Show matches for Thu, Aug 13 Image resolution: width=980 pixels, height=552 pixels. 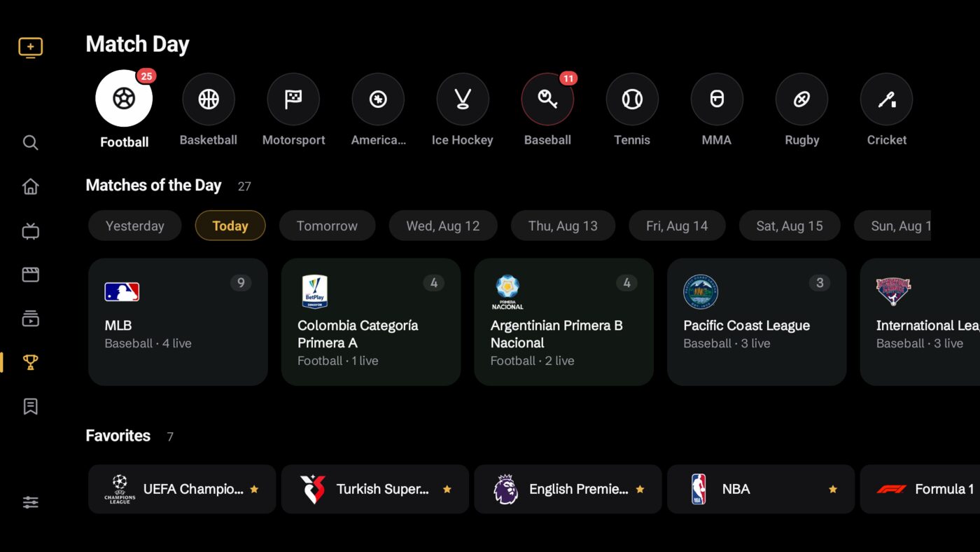563,226
